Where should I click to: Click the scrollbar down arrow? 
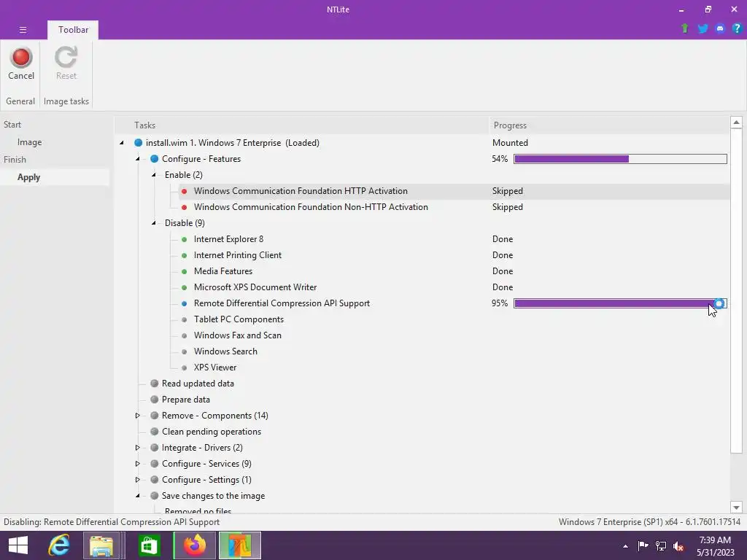[x=736, y=507]
